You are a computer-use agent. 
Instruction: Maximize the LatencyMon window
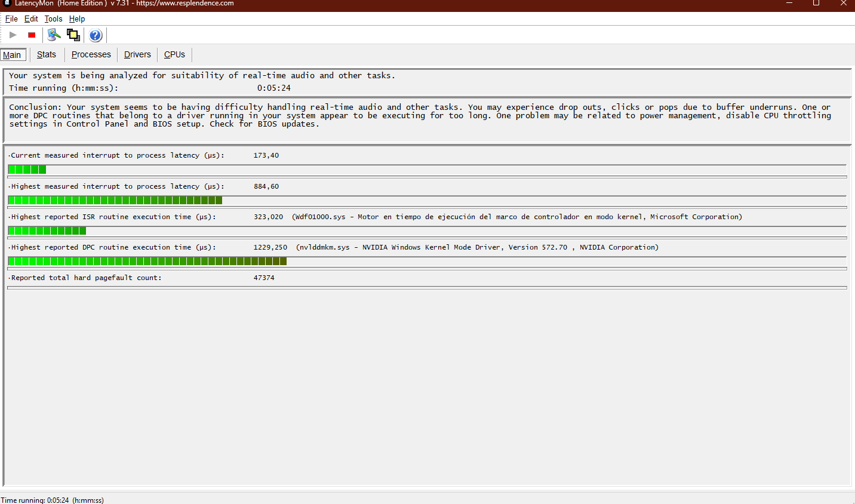click(x=816, y=4)
